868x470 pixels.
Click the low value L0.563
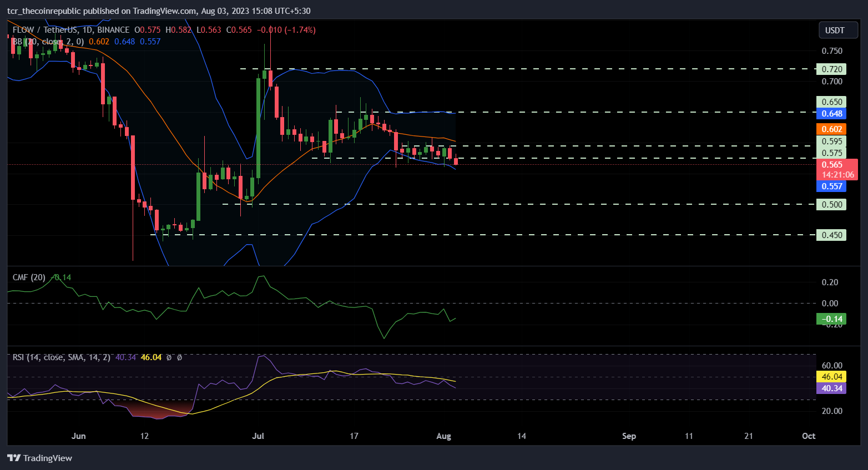[209, 30]
